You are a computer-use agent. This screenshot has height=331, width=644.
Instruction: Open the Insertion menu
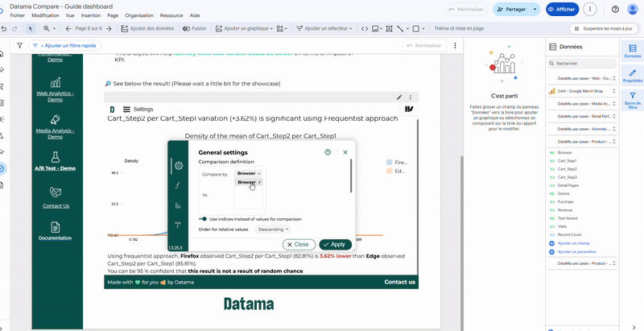(x=91, y=15)
